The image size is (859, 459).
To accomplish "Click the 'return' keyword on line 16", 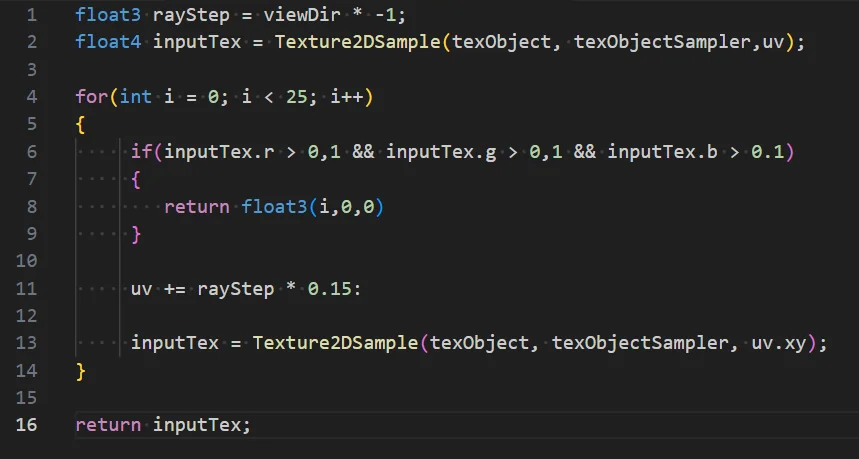I will tap(108, 424).
